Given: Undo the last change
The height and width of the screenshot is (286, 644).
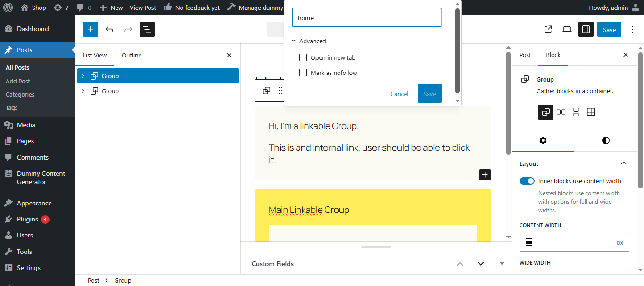Looking at the screenshot, I should coord(109,29).
